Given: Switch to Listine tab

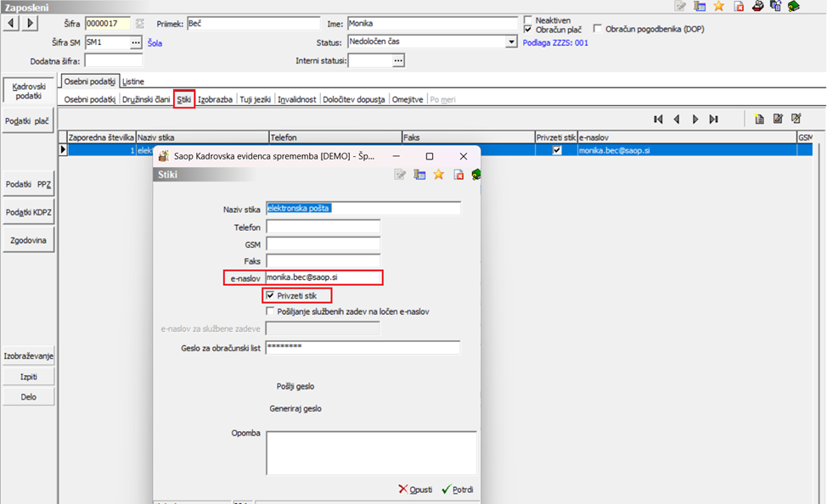Looking at the screenshot, I should pyautogui.click(x=133, y=81).
